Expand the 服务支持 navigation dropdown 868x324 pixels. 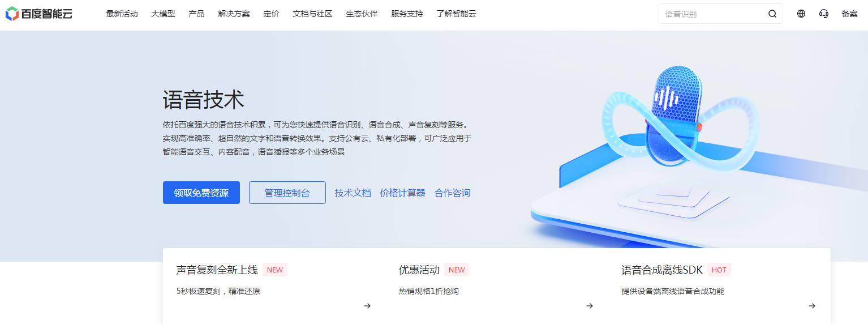point(407,14)
